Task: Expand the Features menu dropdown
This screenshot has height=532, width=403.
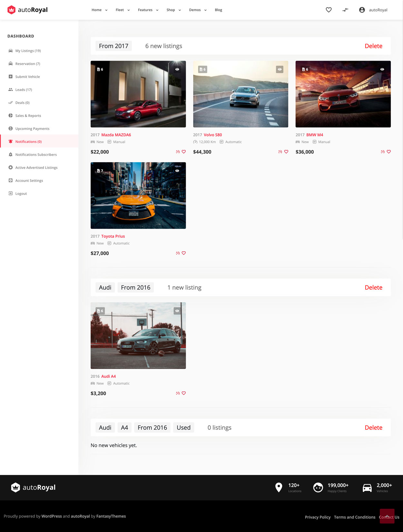Action: [148, 10]
